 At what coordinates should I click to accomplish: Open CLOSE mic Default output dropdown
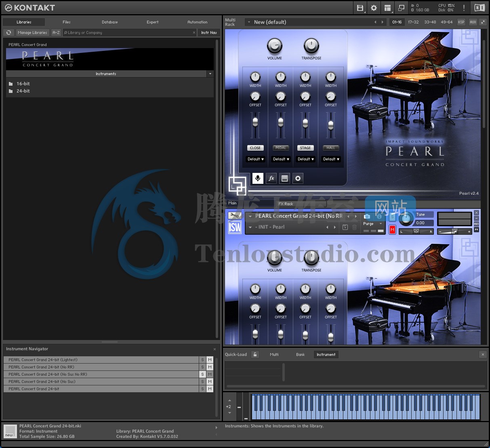tap(255, 159)
